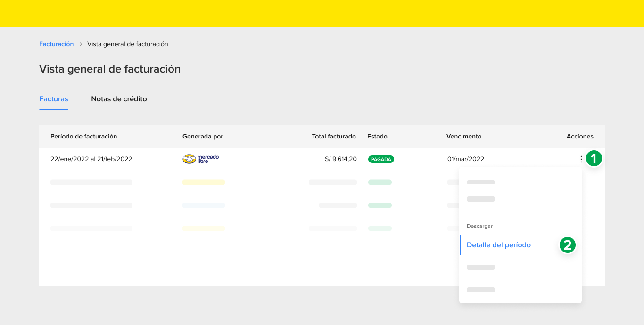Select Detalle del período download option
This screenshot has width=644, height=325.
(499, 245)
